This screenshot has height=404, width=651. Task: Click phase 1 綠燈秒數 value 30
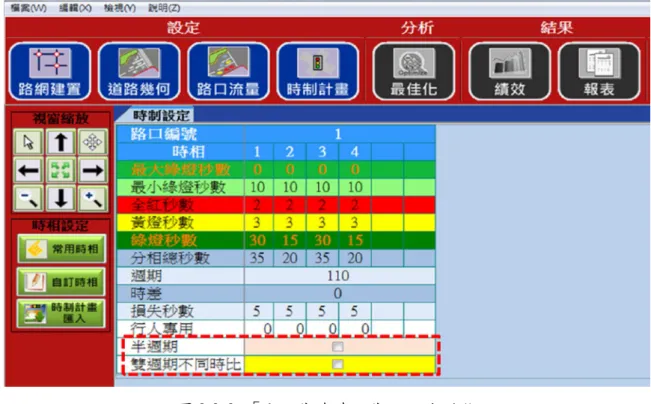click(257, 240)
